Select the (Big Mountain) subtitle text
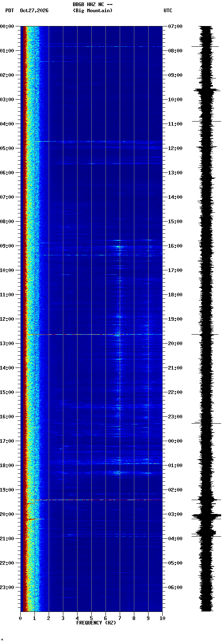This screenshot has height=644, width=224. point(93,11)
